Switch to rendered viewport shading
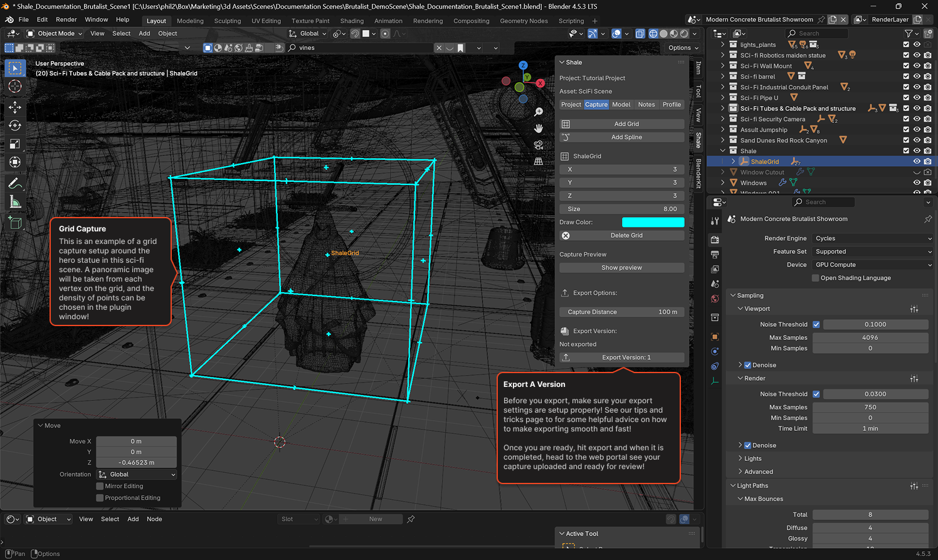 [x=684, y=34]
